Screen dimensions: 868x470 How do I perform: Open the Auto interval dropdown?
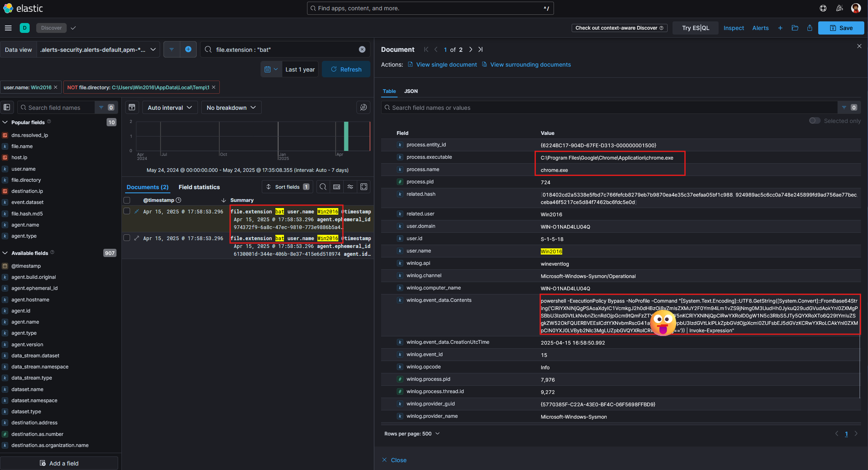tap(170, 107)
